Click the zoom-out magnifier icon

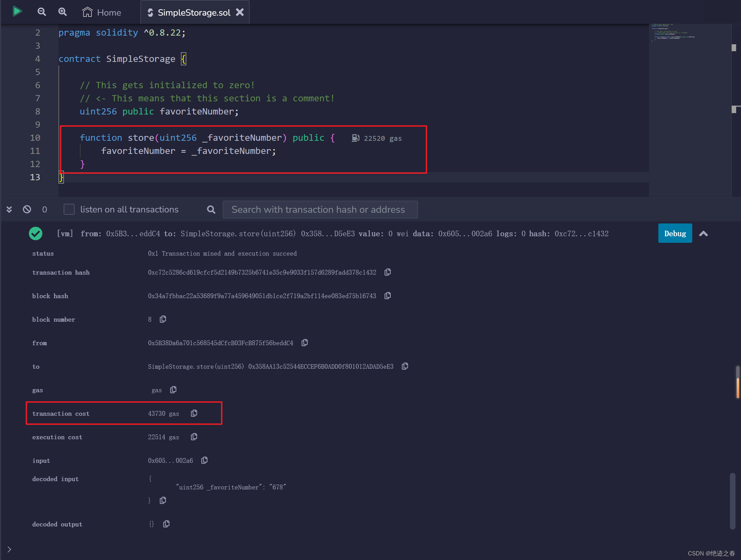42,12
